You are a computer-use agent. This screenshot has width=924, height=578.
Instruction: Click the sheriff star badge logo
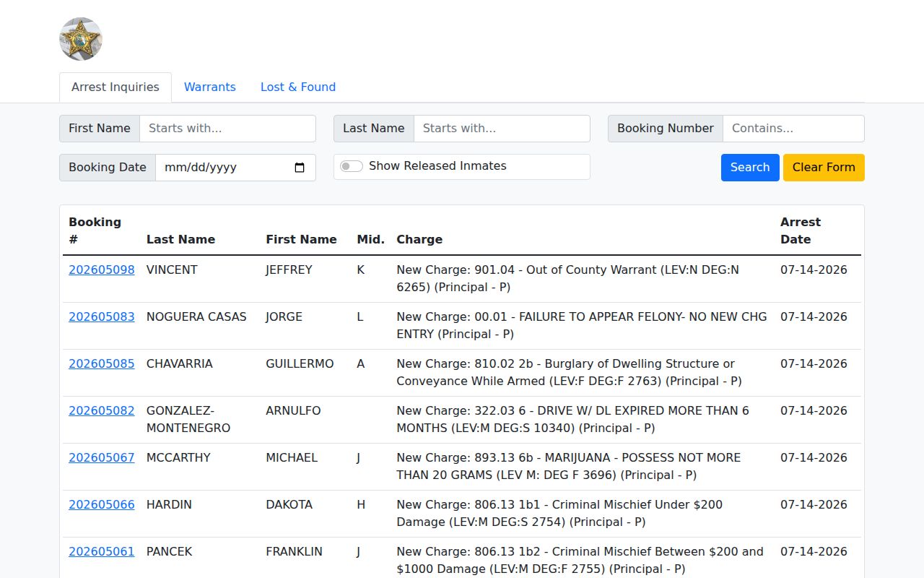(x=81, y=39)
